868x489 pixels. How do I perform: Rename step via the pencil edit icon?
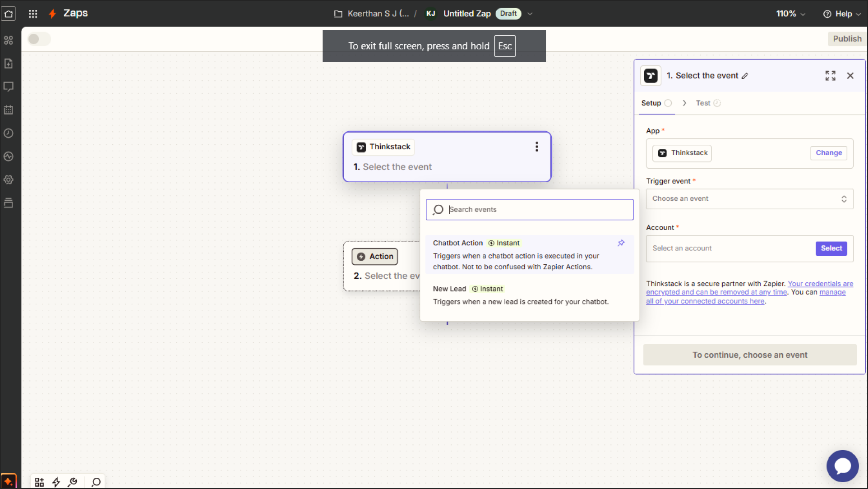click(745, 76)
